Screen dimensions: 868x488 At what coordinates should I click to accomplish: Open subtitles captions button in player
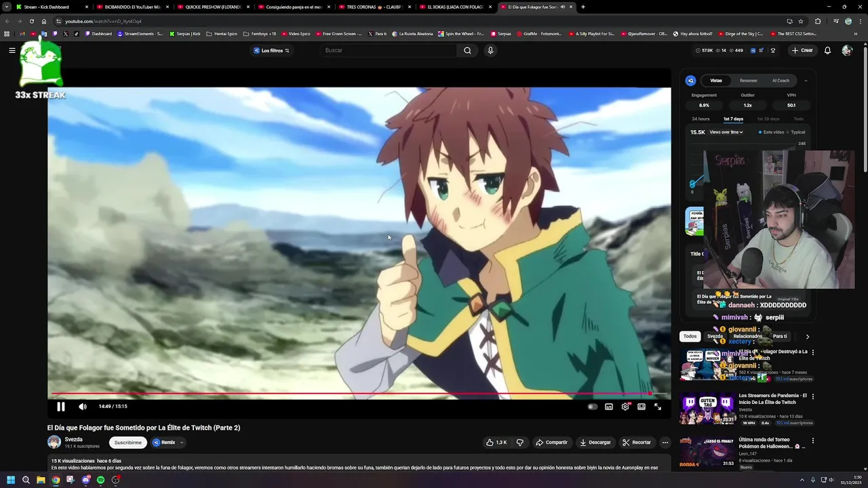pos(609,407)
